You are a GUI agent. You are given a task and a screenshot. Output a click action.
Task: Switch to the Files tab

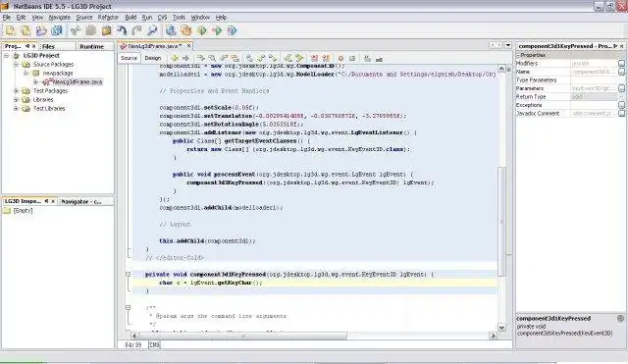click(x=58, y=46)
